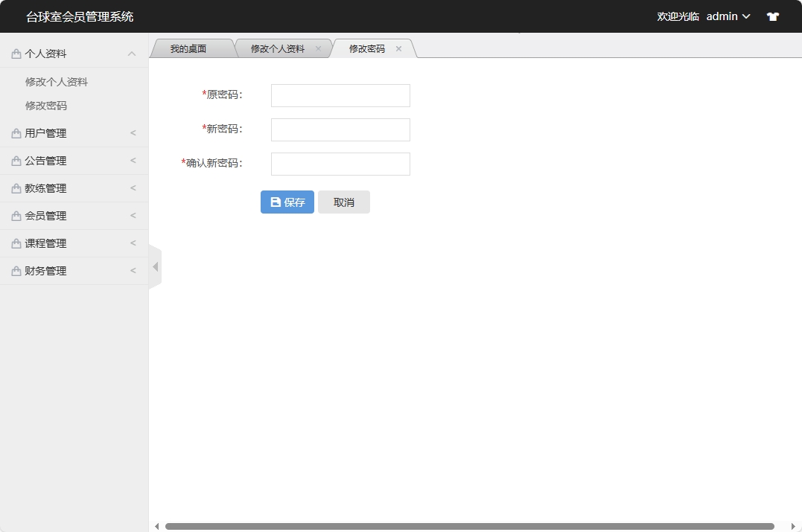Switch to the 我的桌面 tab
Screen dimensions: 802x532
point(191,48)
